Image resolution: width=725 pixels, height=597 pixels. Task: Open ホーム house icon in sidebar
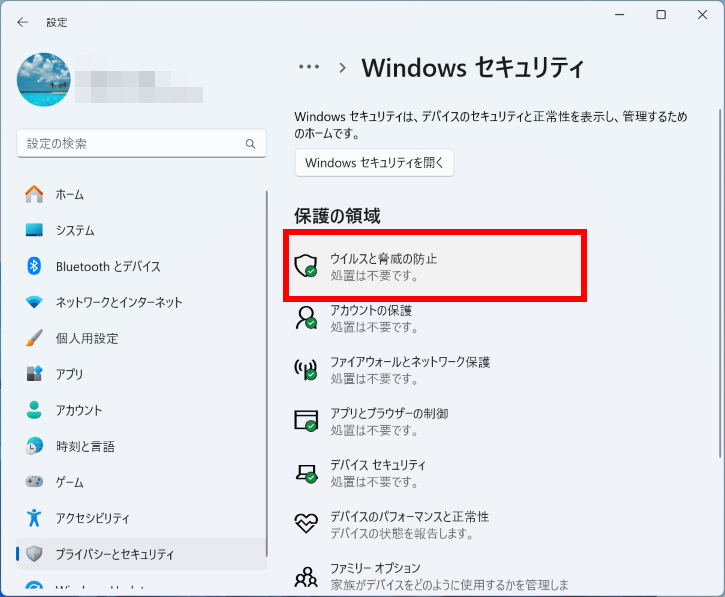34,194
